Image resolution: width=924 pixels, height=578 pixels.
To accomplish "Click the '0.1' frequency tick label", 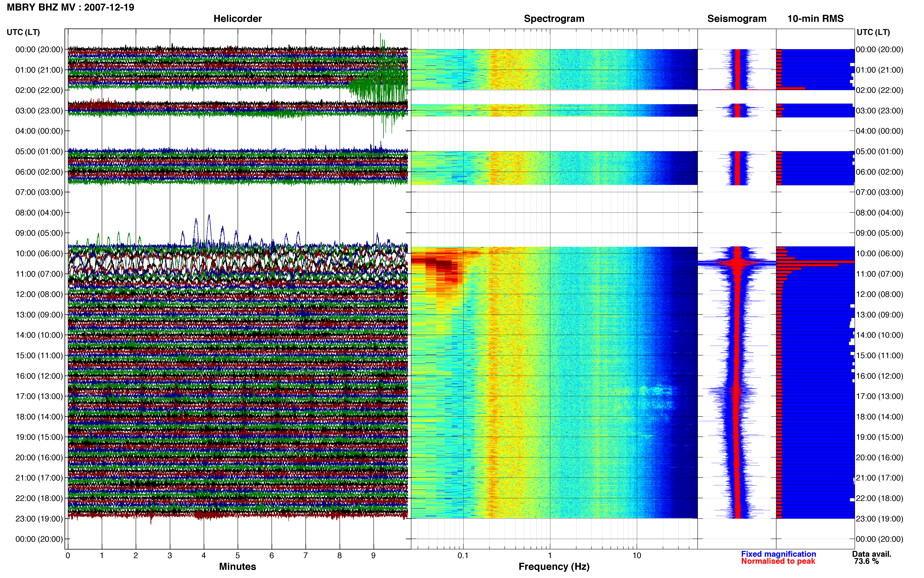I will pyautogui.click(x=463, y=555).
